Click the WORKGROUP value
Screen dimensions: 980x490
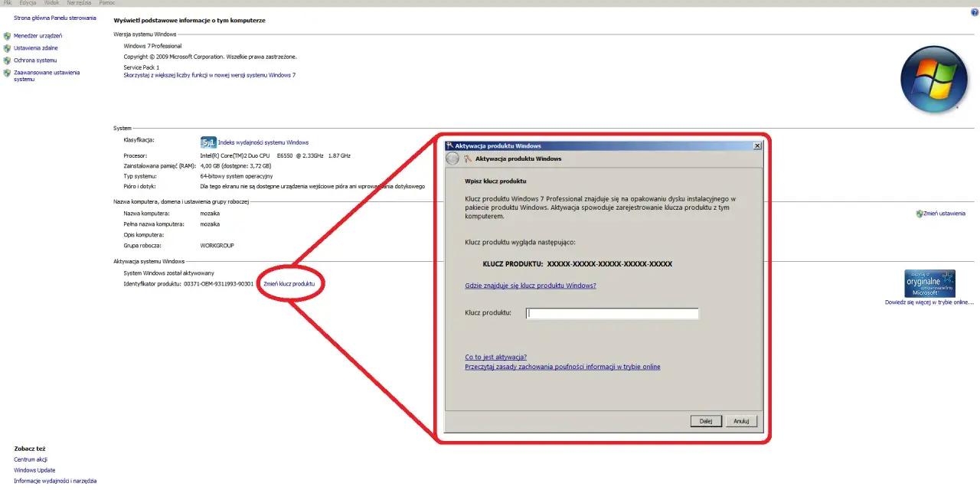pos(217,246)
